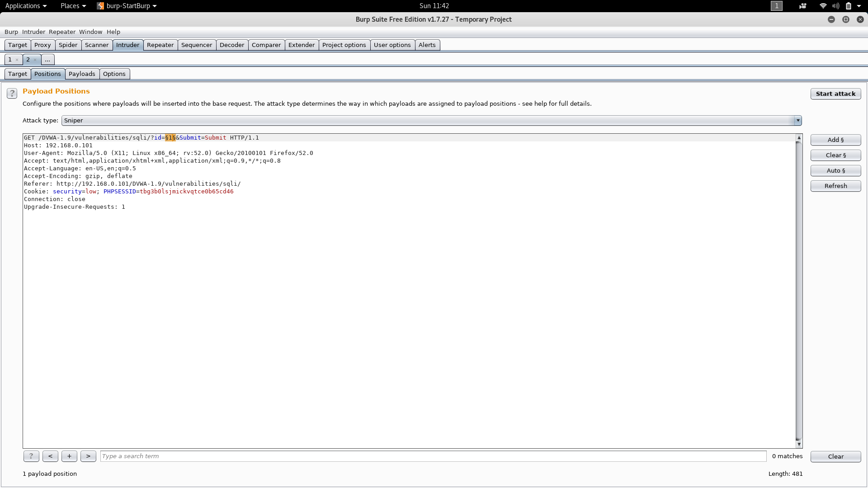
Task: Click the volume speaker icon
Action: [x=835, y=6]
